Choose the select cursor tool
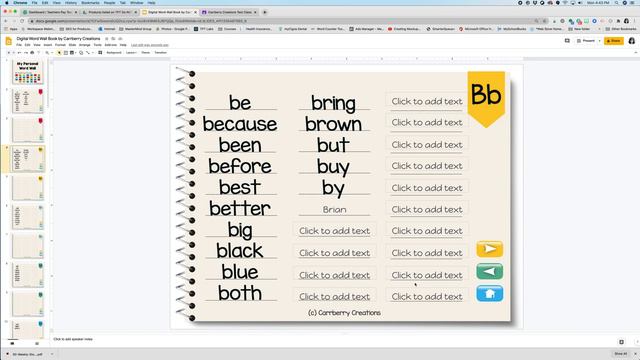Image resolution: width=640 pixels, height=360 pixels. point(59,53)
